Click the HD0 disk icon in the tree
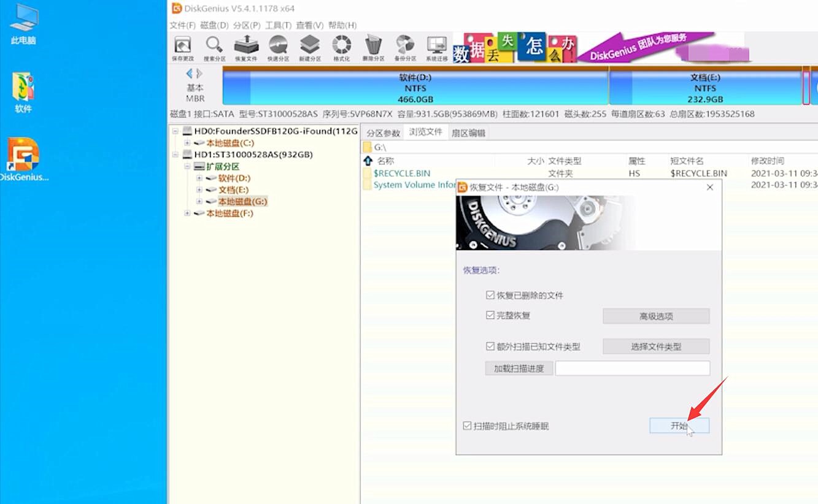 [188, 131]
